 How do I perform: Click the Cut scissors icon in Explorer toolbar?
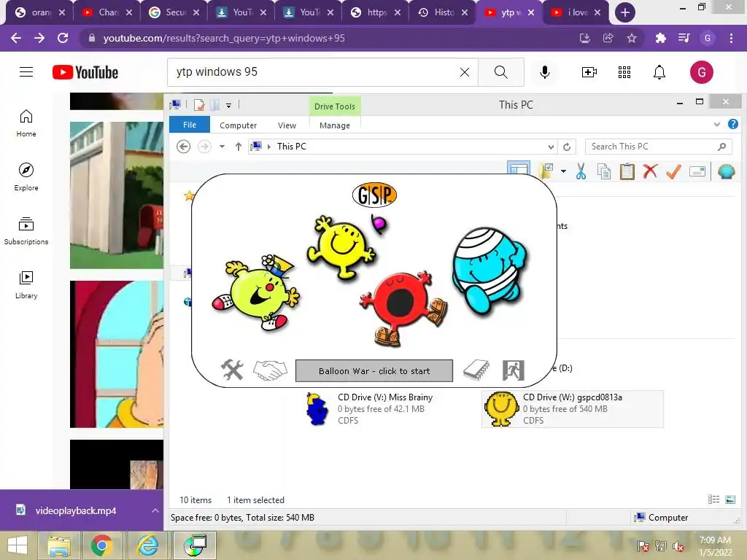pos(581,171)
